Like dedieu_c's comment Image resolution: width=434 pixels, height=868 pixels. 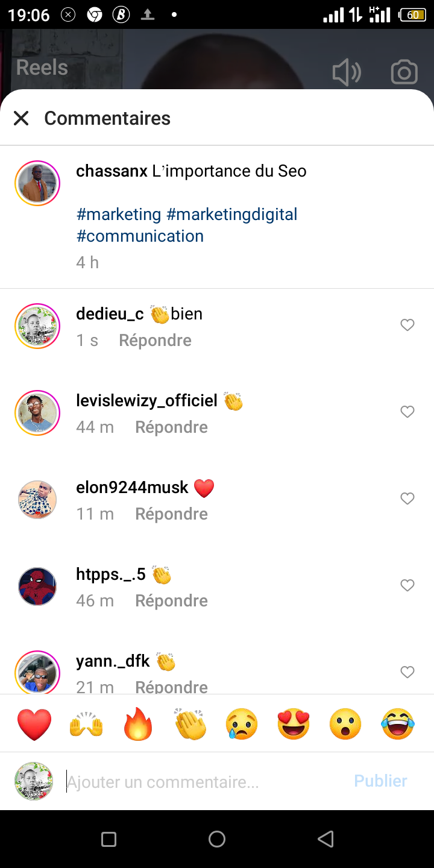pos(407,325)
